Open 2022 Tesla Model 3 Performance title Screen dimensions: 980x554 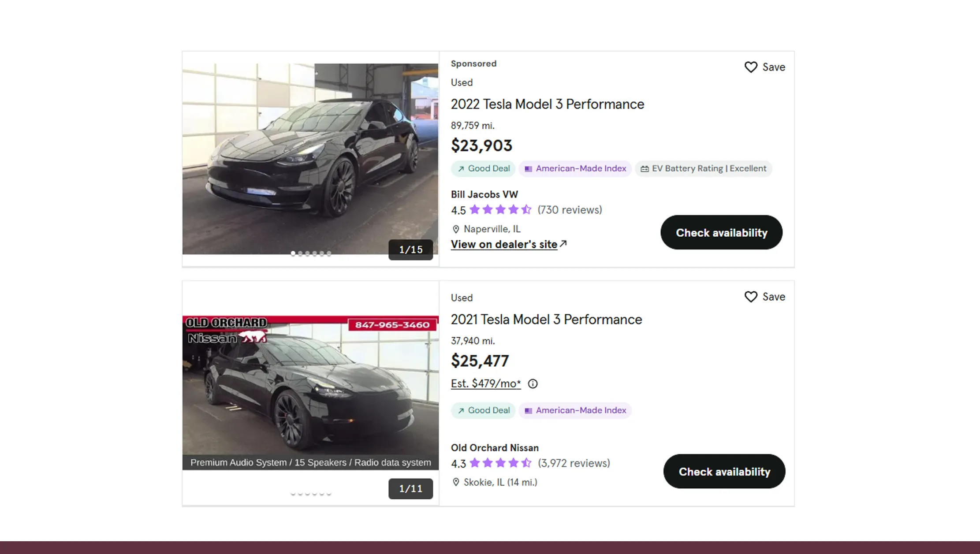[x=547, y=104]
